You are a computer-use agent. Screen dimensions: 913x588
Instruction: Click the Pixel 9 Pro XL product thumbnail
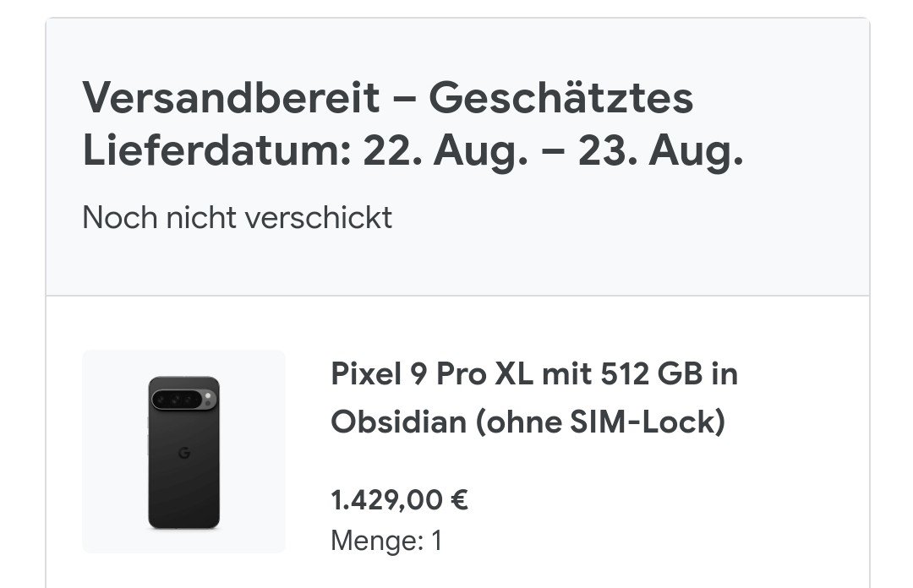pos(183,451)
